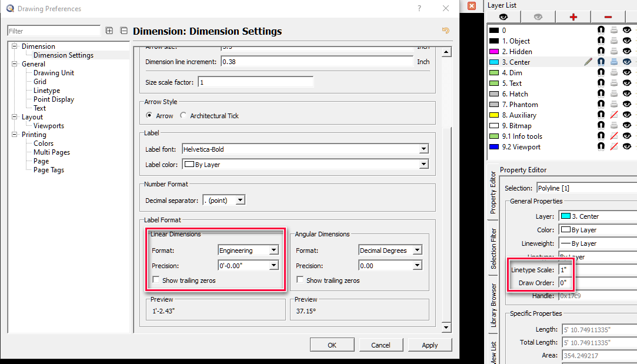
Task: Select the Architectural Tick radio button
Action: [x=184, y=116]
